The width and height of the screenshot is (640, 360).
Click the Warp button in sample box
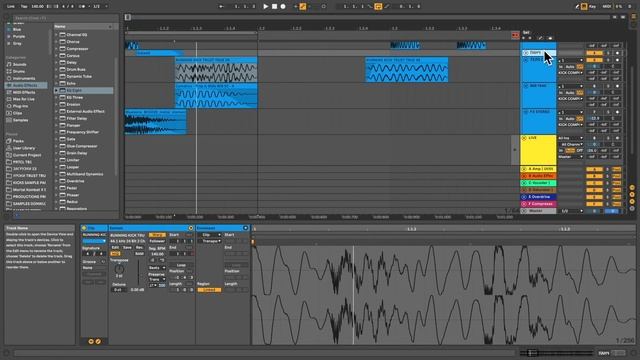[157, 235]
